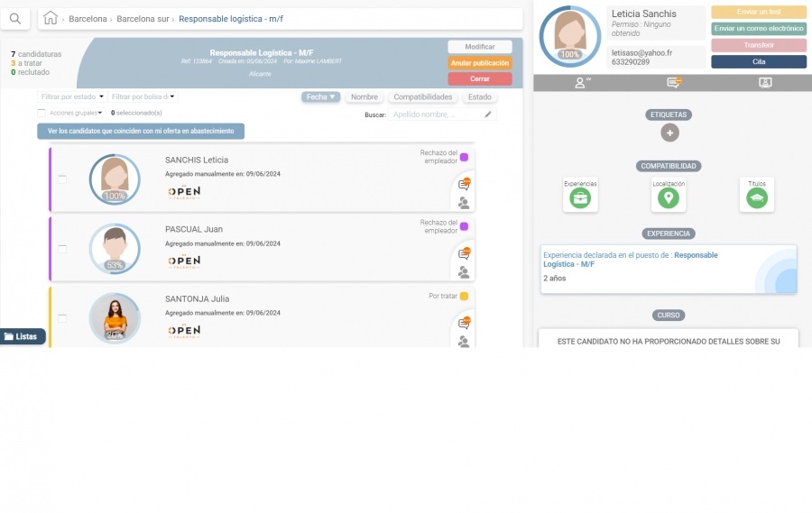Open comments icon for PASCUAL Juan
Screen dimensions: 812x513
click(x=464, y=253)
